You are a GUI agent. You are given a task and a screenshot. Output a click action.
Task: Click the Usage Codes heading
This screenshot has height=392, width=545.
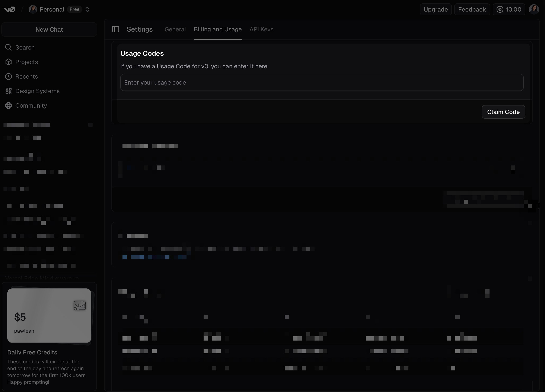142,53
